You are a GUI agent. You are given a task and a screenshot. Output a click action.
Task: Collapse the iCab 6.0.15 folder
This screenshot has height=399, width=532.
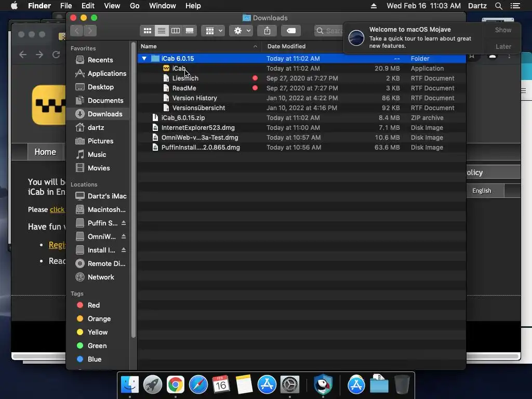coord(144,58)
